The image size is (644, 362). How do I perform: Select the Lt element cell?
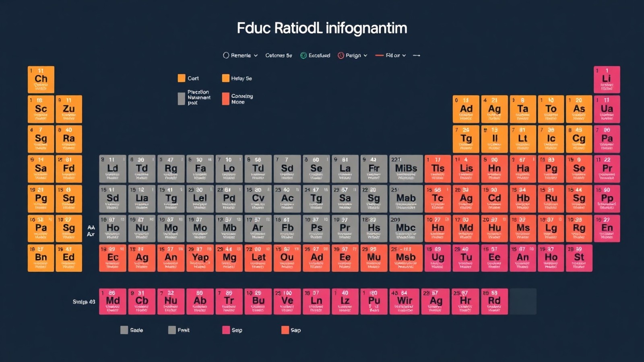pos(523,139)
